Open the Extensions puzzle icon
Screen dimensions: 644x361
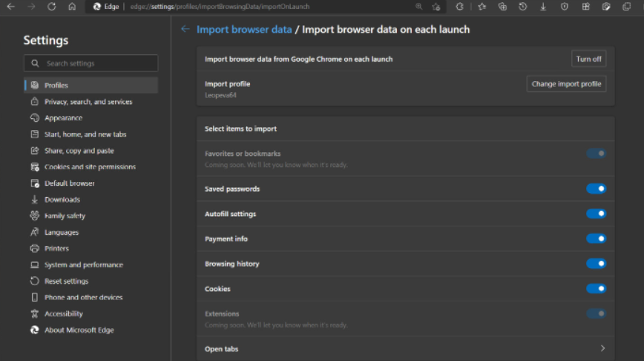459,7
